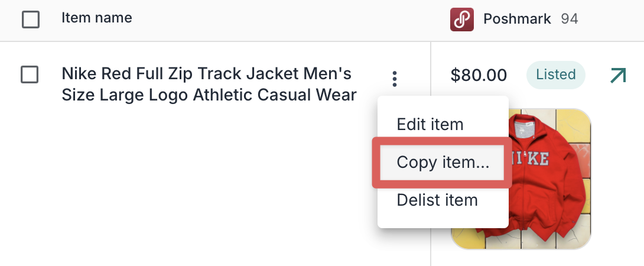
Task: Click the Poshmark column label
Action: point(517,20)
